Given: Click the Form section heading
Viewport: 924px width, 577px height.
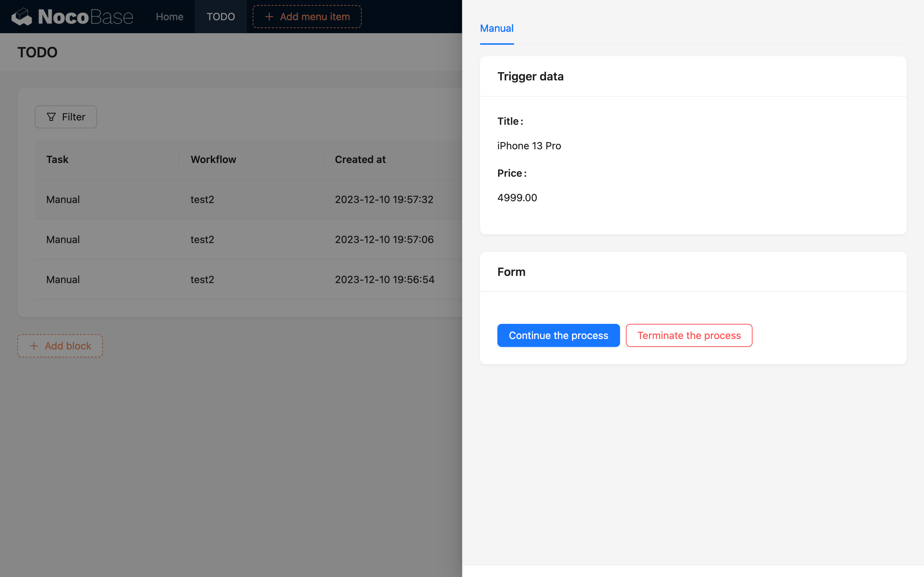Looking at the screenshot, I should [x=511, y=272].
